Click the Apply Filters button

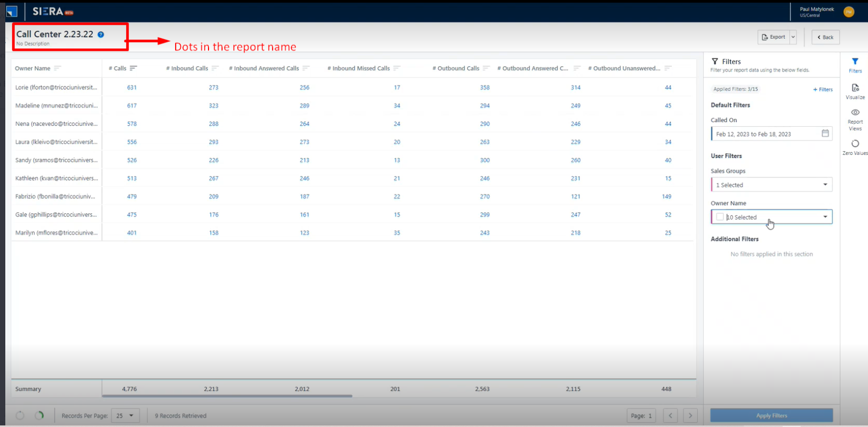(x=771, y=415)
